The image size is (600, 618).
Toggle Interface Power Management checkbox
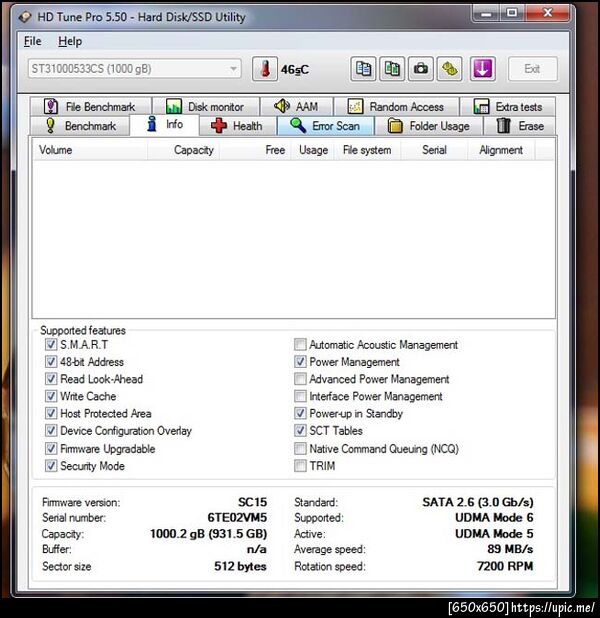coord(300,396)
